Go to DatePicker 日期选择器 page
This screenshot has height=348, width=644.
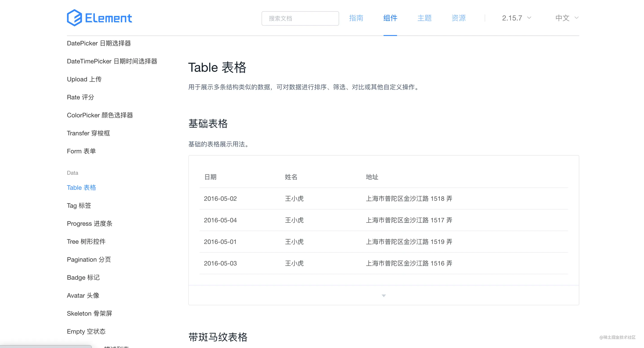click(99, 43)
